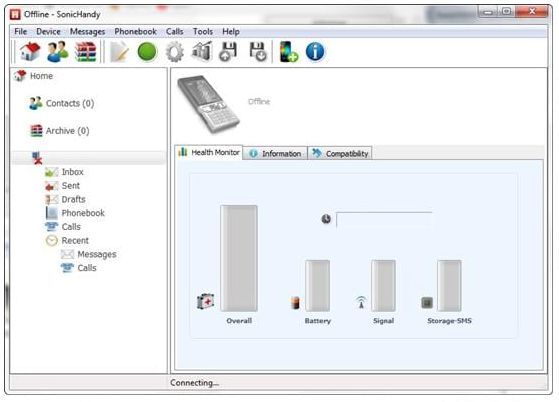This screenshot has width=559, height=402.
Task: Click the empty field next to clock
Action: pyautogui.click(x=384, y=219)
